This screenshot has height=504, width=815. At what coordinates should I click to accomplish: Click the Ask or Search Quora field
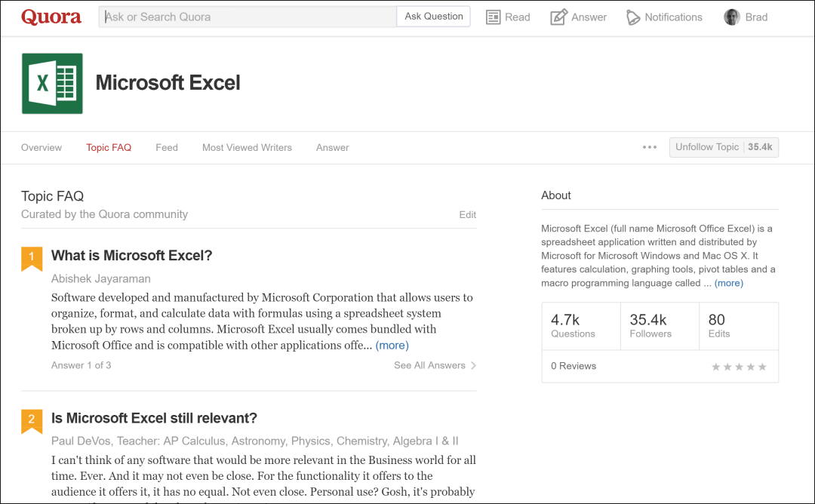(x=248, y=17)
